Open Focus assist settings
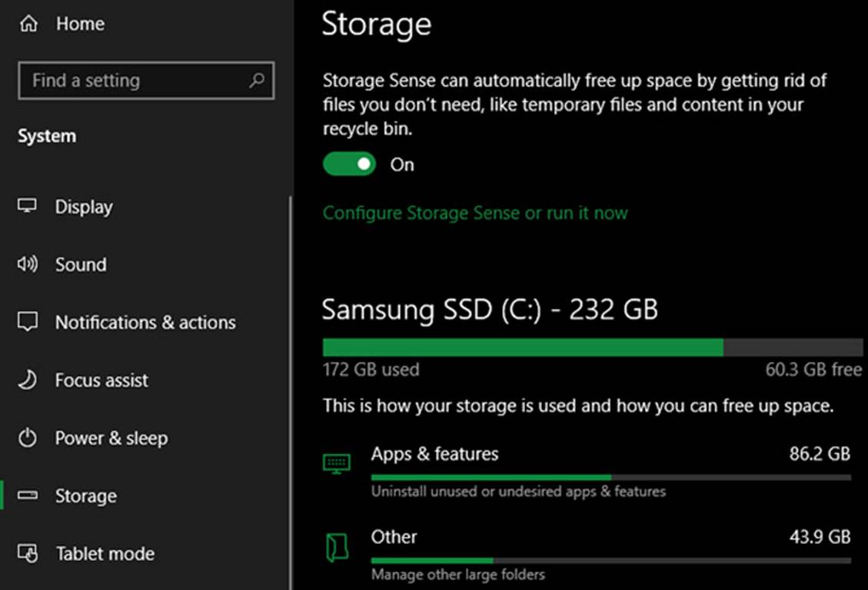Image resolution: width=868 pixels, height=590 pixels. point(101,380)
